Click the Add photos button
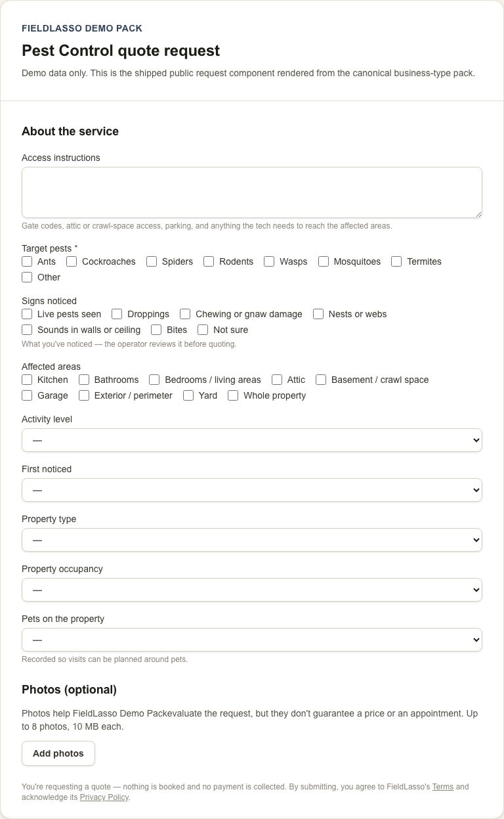Screen dimensions: 504x819 [58, 753]
